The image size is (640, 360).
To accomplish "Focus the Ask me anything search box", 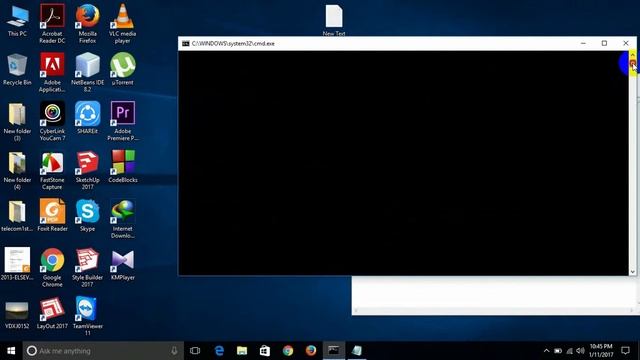I will pos(103,351).
